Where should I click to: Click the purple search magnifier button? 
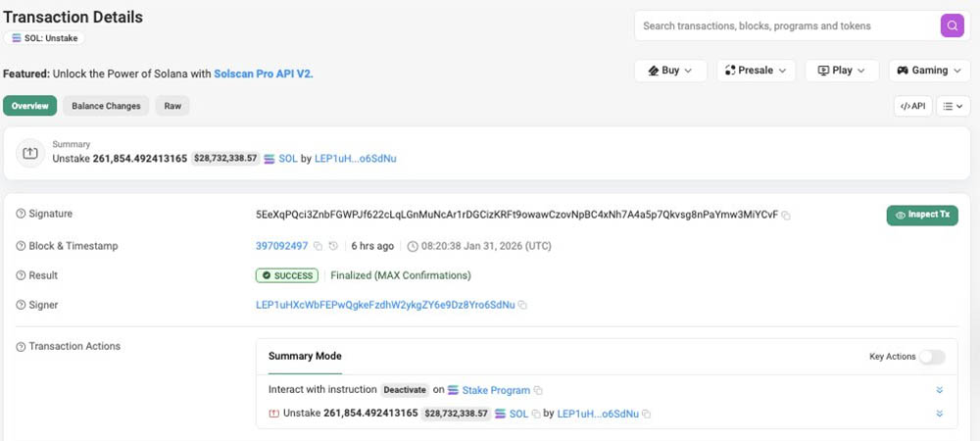click(952, 26)
